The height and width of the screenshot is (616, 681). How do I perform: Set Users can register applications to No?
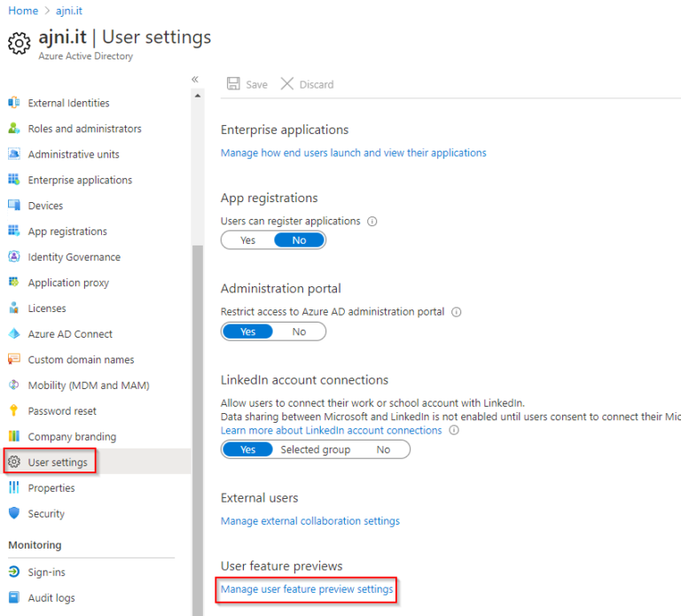(x=299, y=240)
